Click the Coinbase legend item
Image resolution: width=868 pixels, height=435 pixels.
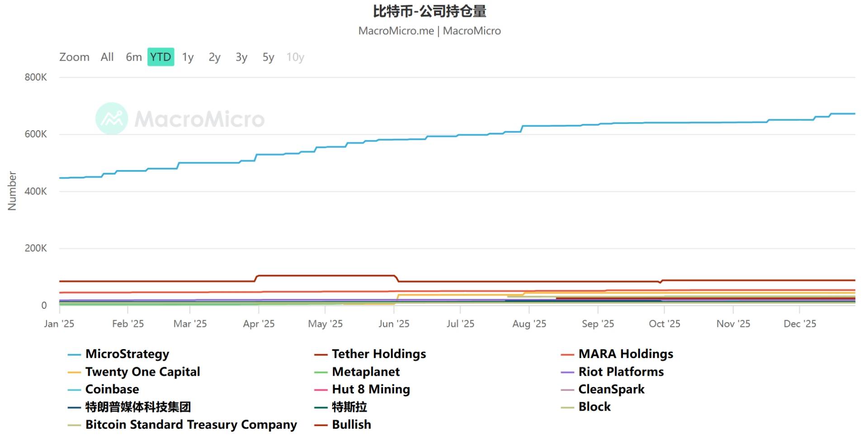click(112, 389)
